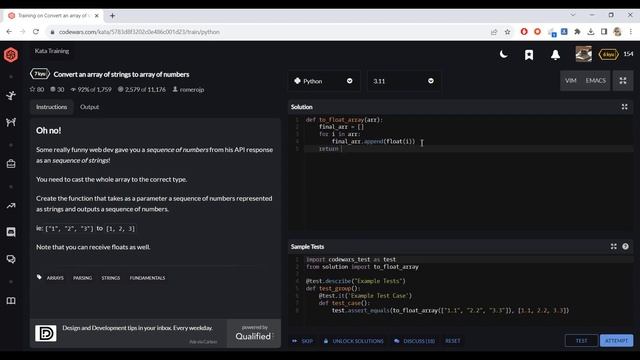Close the Training on Convert tab
The height and width of the screenshot is (360, 640).
coord(97,16)
